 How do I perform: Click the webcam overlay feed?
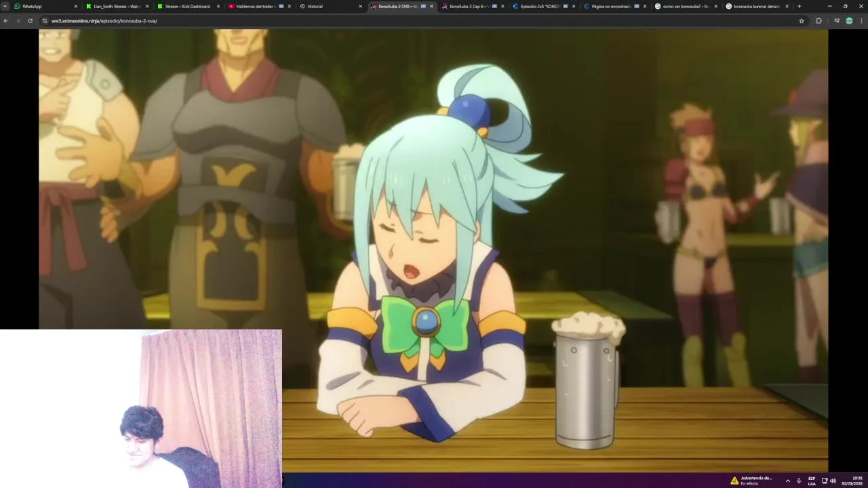(141, 409)
